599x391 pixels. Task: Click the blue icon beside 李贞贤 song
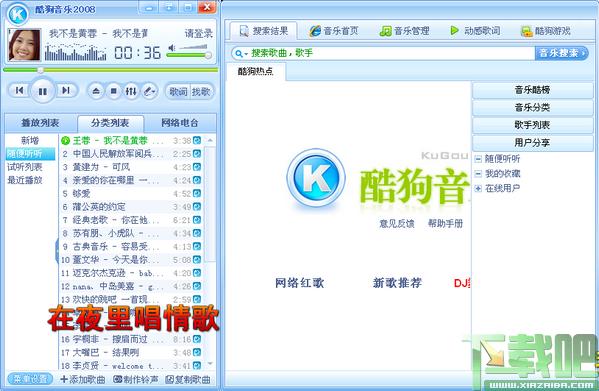197,365
